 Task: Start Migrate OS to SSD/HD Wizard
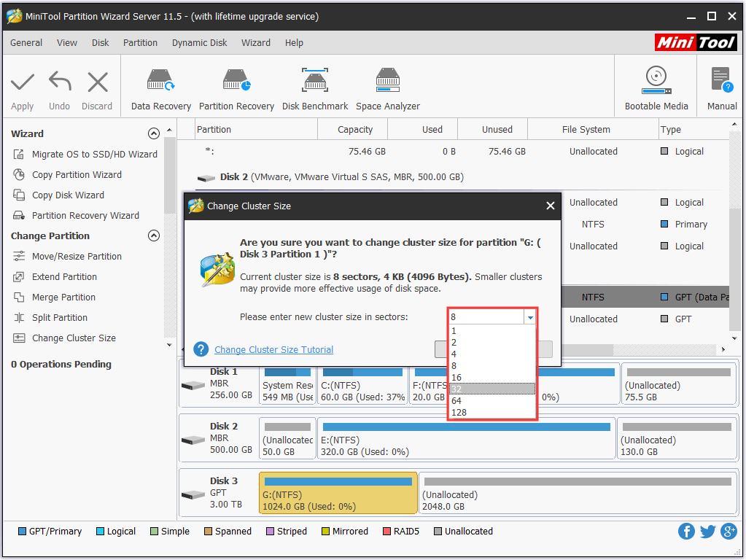[85, 154]
